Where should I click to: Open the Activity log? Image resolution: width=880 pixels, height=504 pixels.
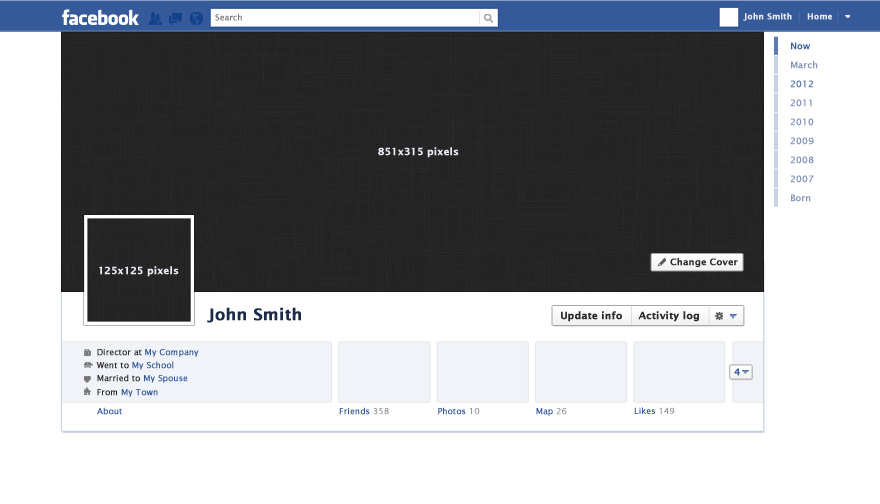670,316
